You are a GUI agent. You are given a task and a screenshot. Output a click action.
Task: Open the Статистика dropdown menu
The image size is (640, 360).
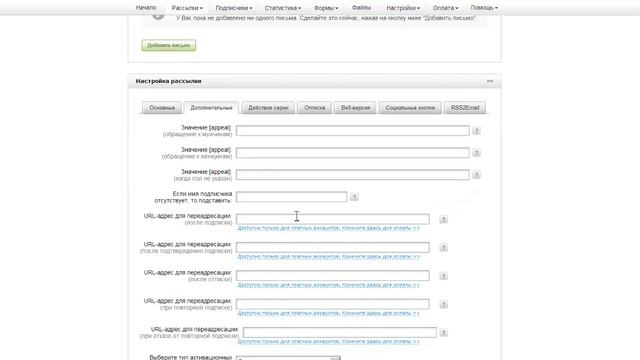pyautogui.click(x=283, y=8)
